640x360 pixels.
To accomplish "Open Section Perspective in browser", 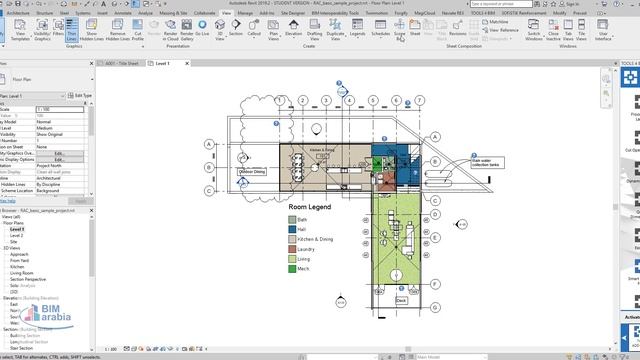I will click(28, 279).
